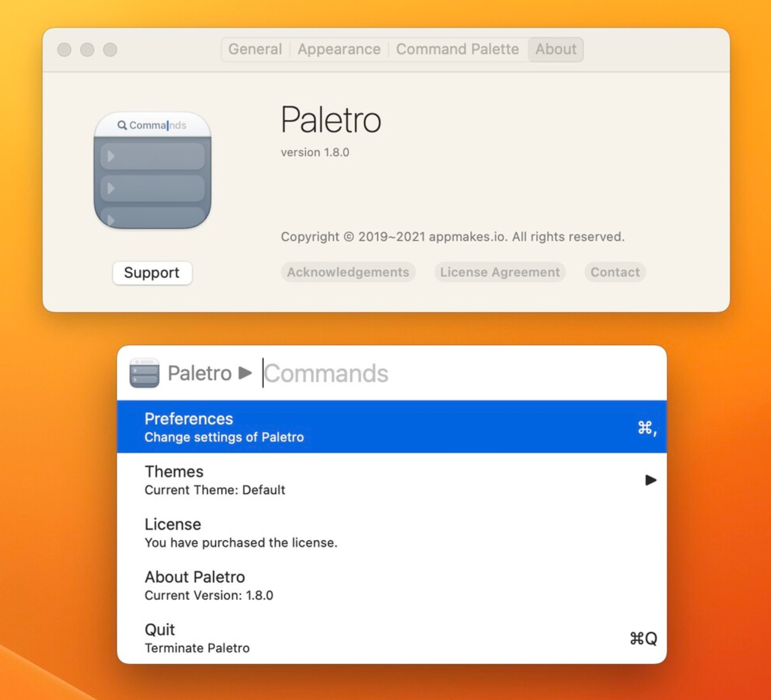Click 'Change settings of Paletro' subtitle
The height and width of the screenshot is (700, 771).
coord(224,437)
